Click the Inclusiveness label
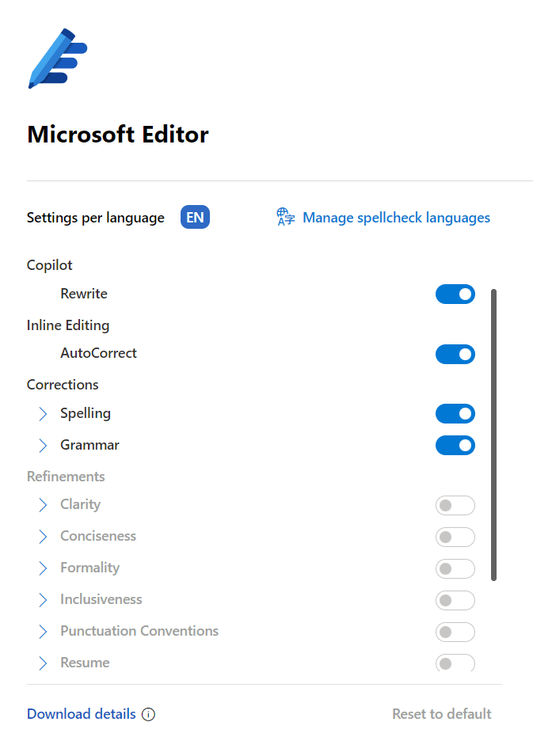533x756 pixels. click(x=101, y=599)
